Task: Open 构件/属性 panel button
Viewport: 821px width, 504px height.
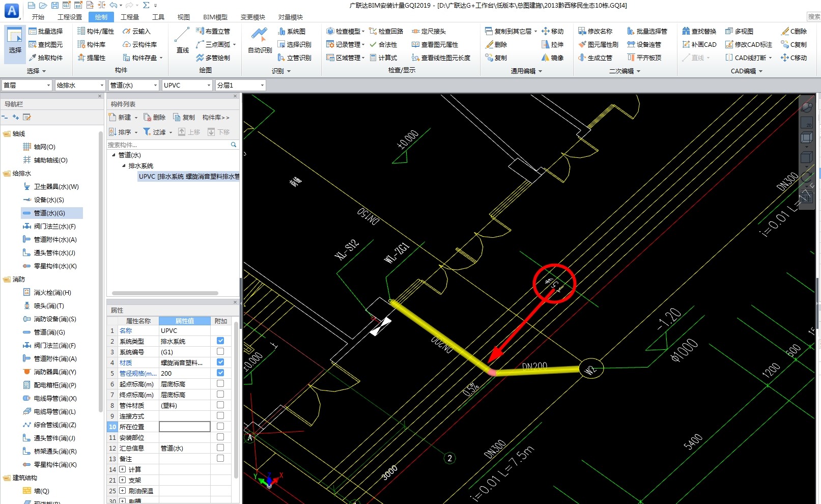Action: point(96,31)
